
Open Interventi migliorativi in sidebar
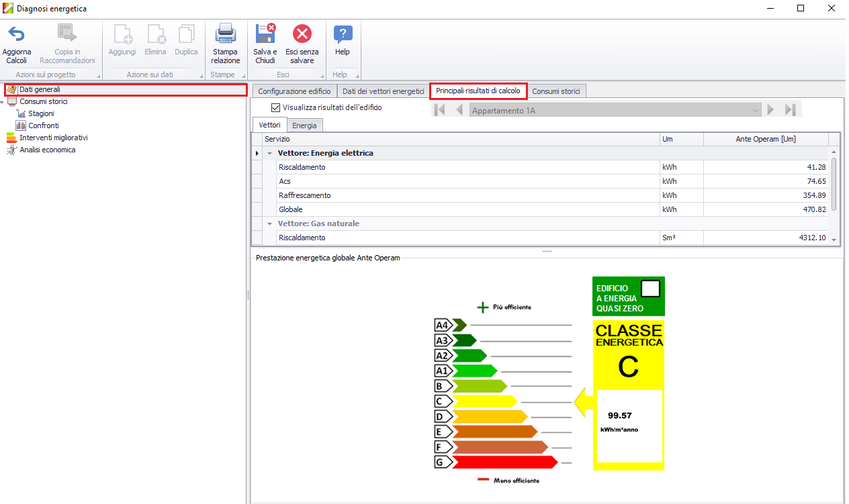(53, 138)
